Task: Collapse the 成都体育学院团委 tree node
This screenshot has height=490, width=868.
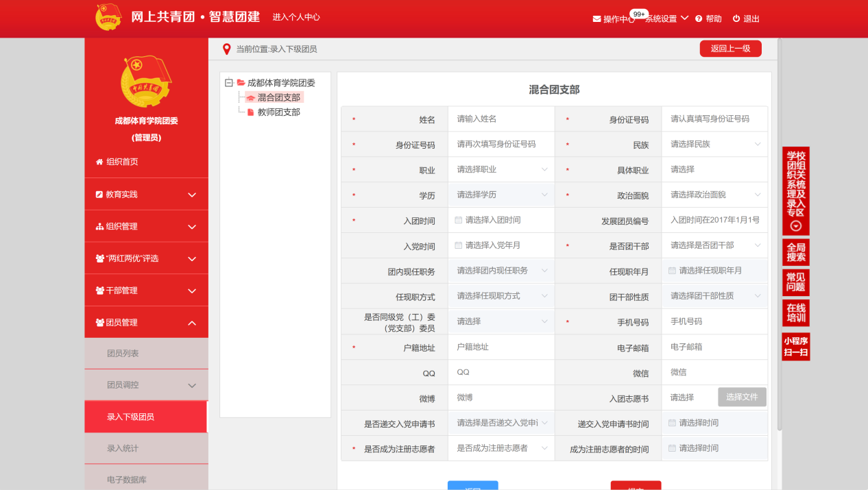Action: (x=229, y=83)
